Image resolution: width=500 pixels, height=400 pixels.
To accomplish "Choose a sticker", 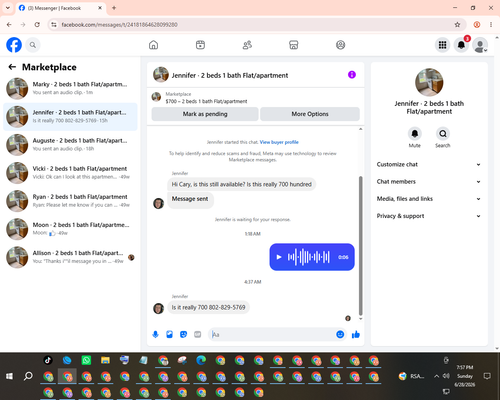I will tap(183, 334).
